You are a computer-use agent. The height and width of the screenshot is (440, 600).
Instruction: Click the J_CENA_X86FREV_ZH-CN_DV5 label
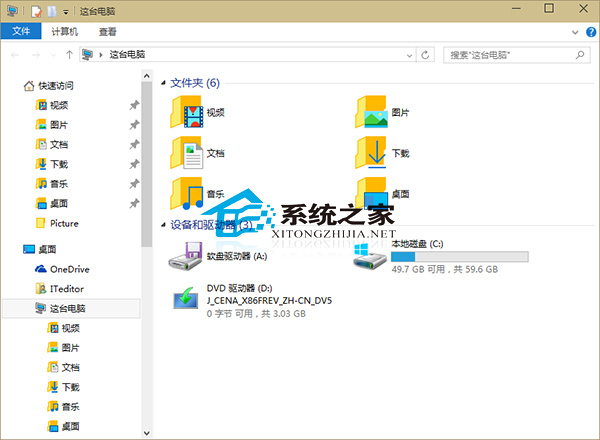coord(269,301)
